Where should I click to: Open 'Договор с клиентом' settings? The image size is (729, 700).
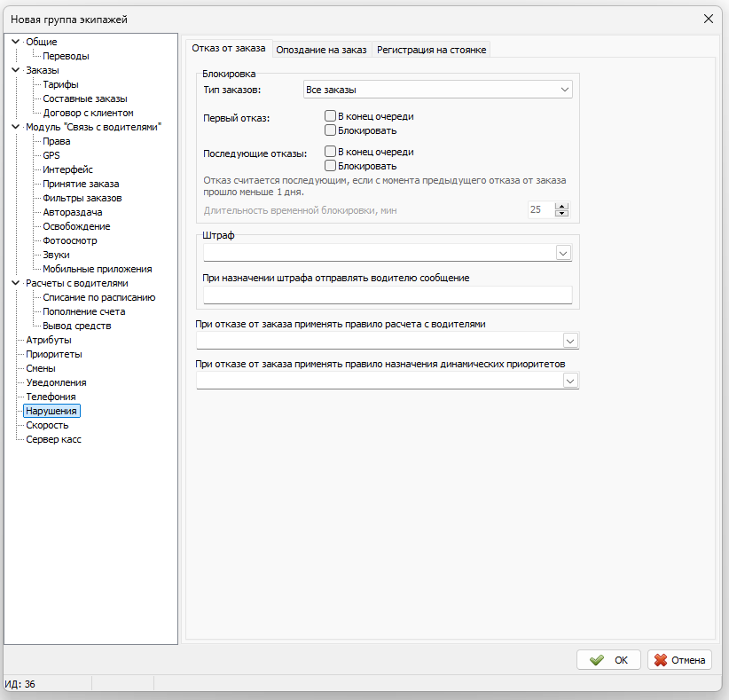point(89,113)
